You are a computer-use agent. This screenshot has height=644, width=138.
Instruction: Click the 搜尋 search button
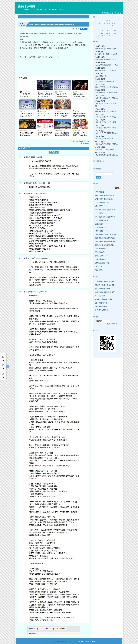pos(98,177)
